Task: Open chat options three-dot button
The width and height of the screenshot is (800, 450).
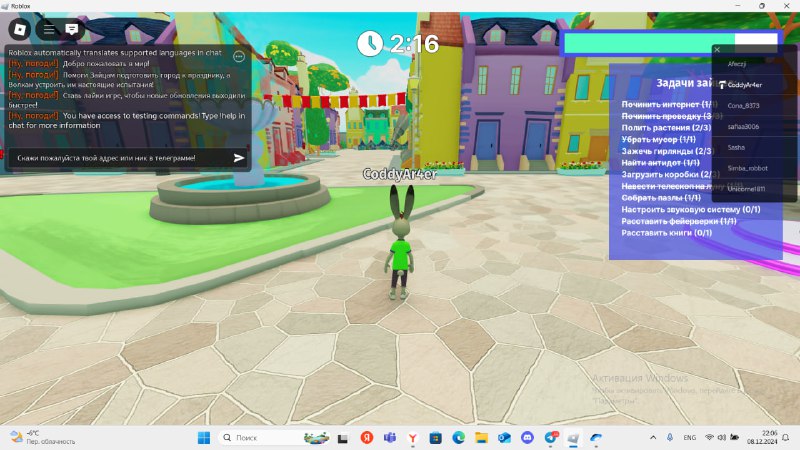Action: [x=239, y=56]
